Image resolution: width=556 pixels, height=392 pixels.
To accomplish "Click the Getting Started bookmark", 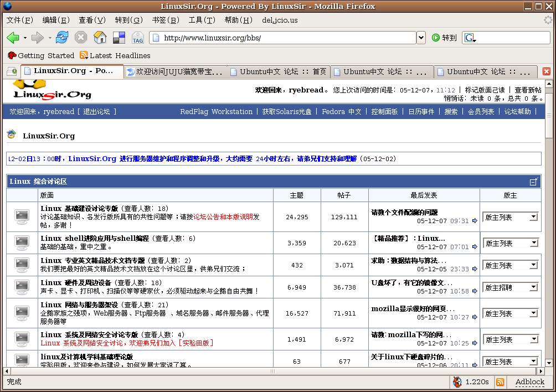I will point(41,56).
